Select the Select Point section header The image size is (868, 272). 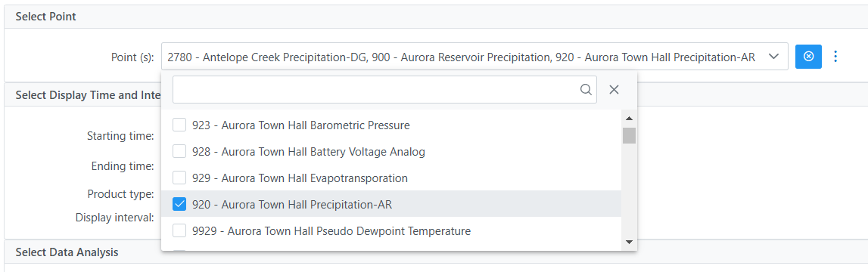pos(46,17)
